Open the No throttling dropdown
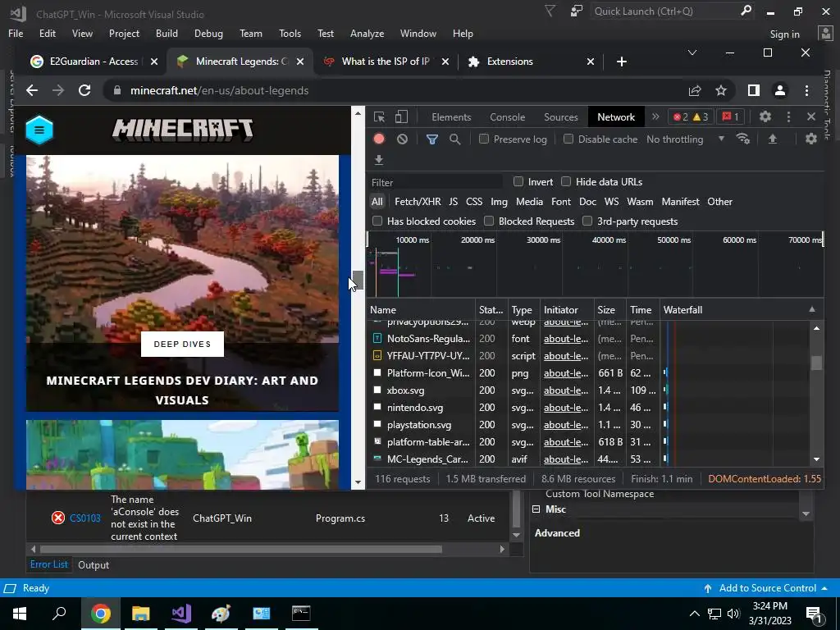 (686, 139)
